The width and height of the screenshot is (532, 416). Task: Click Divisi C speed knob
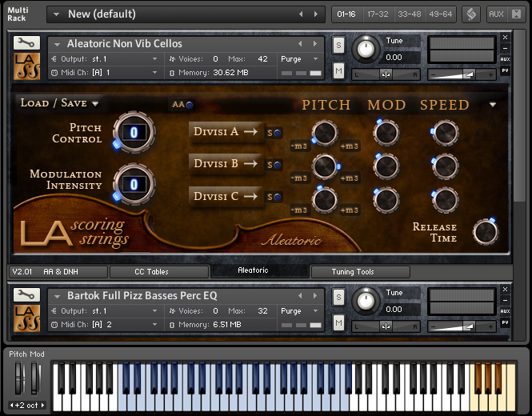445,199
